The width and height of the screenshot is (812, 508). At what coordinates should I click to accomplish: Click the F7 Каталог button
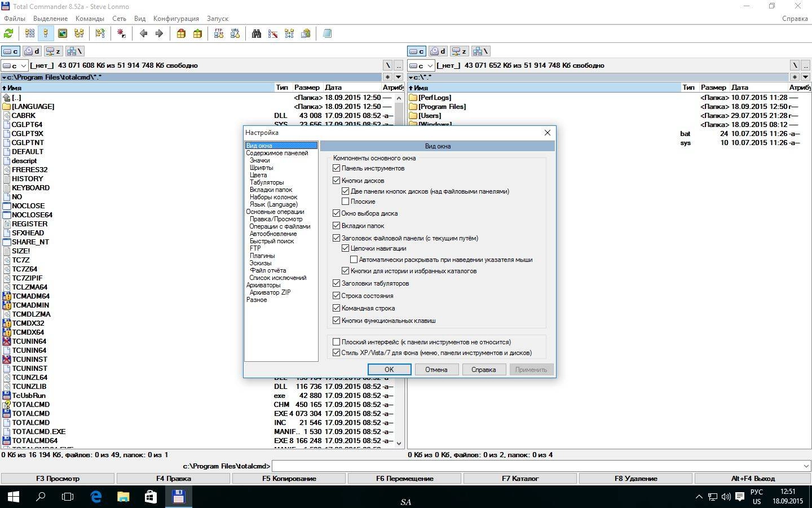click(520, 479)
